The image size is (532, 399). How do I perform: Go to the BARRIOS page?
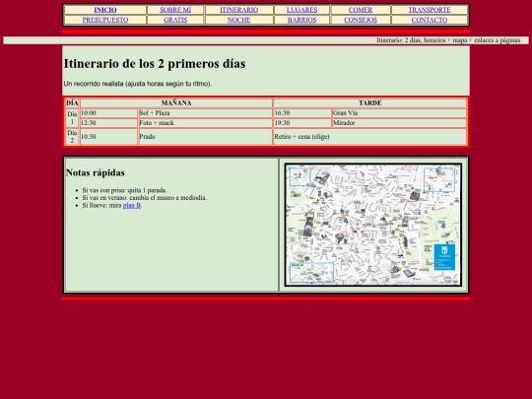[x=302, y=20]
